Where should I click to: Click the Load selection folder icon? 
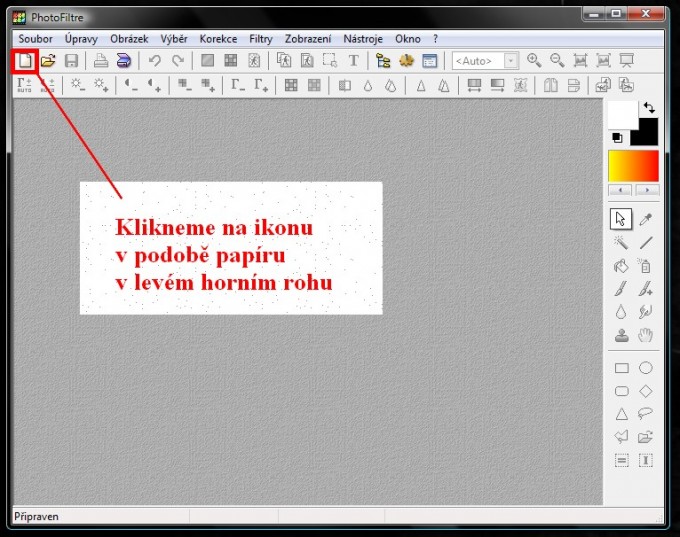tap(645, 436)
